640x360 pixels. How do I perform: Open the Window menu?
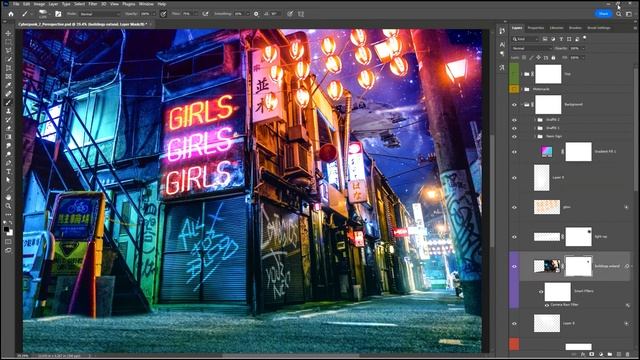point(146,4)
